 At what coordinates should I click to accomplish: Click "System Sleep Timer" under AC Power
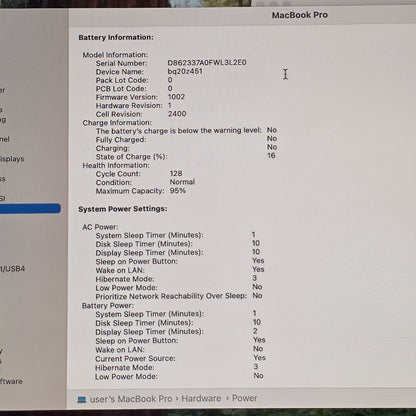[149, 235]
